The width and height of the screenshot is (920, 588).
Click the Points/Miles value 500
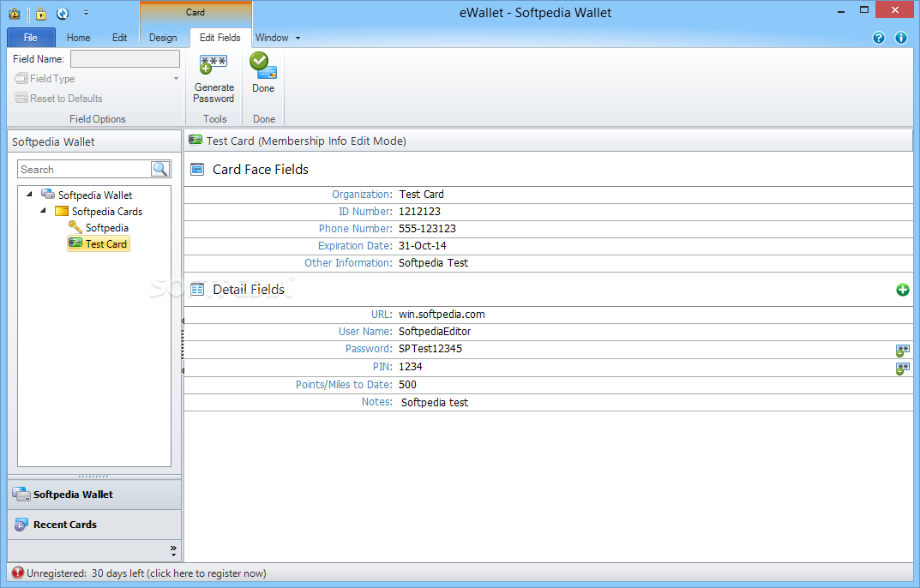coord(407,384)
